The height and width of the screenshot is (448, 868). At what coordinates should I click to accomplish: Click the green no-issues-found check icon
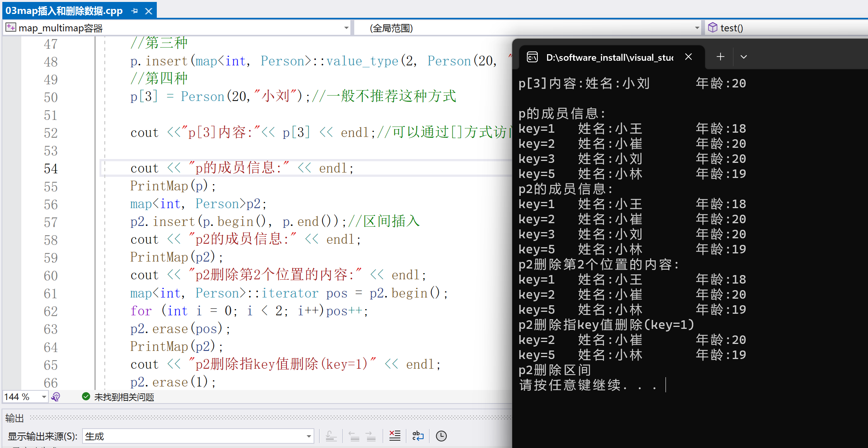[86, 397]
